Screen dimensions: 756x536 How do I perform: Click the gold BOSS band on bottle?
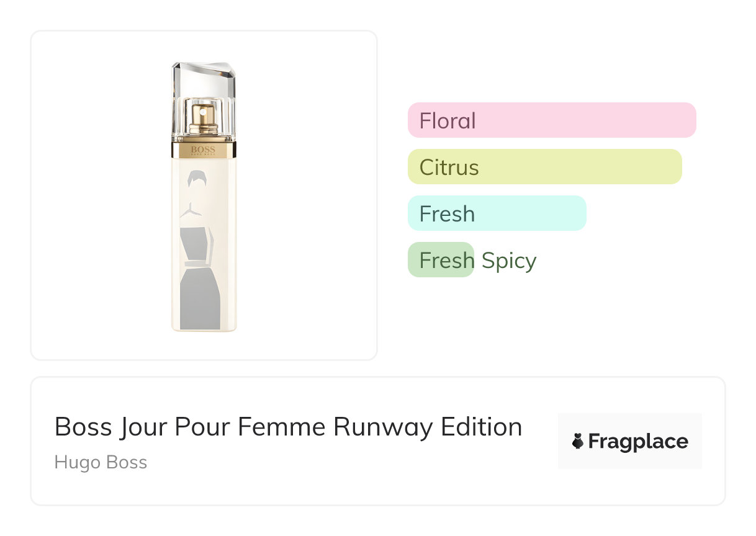[204, 150]
